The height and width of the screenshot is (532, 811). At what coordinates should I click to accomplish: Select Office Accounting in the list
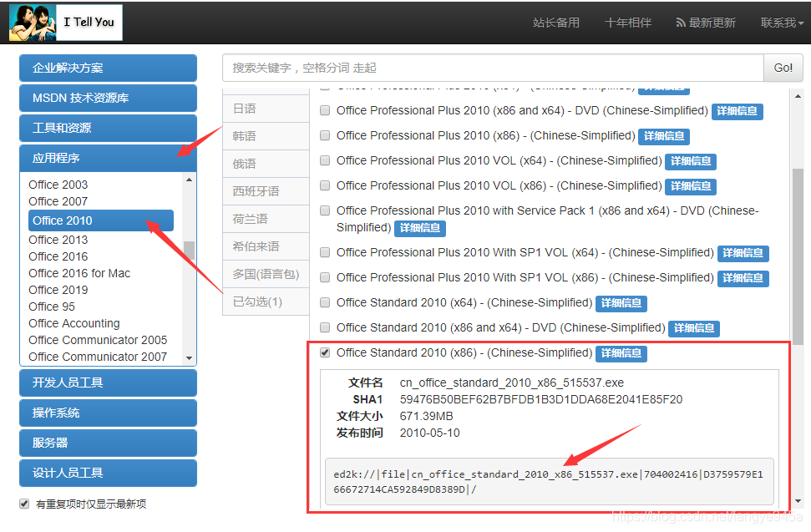(74, 323)
